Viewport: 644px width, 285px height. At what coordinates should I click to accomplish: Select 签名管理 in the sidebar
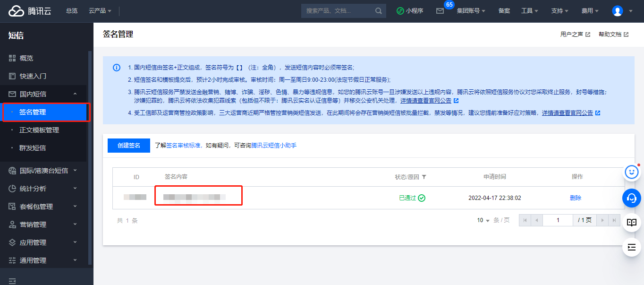44,112
